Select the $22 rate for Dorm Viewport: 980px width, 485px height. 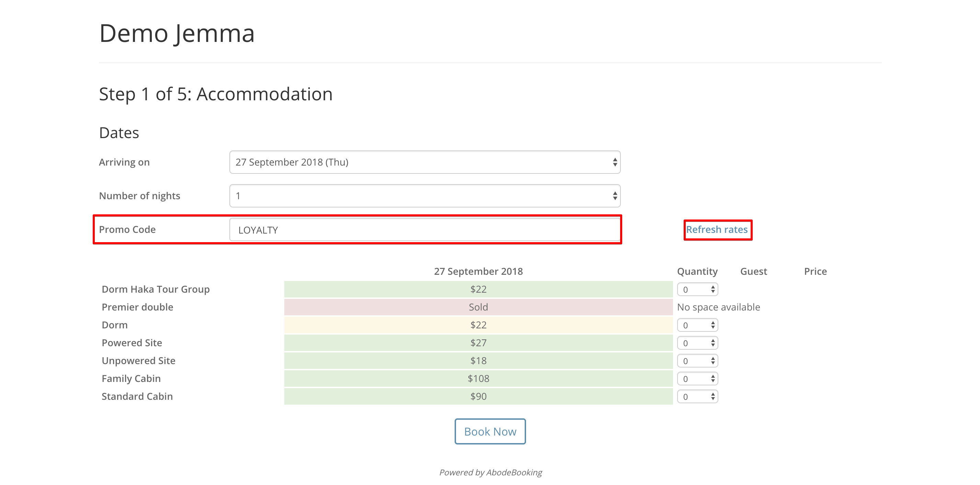click(478, 325)
